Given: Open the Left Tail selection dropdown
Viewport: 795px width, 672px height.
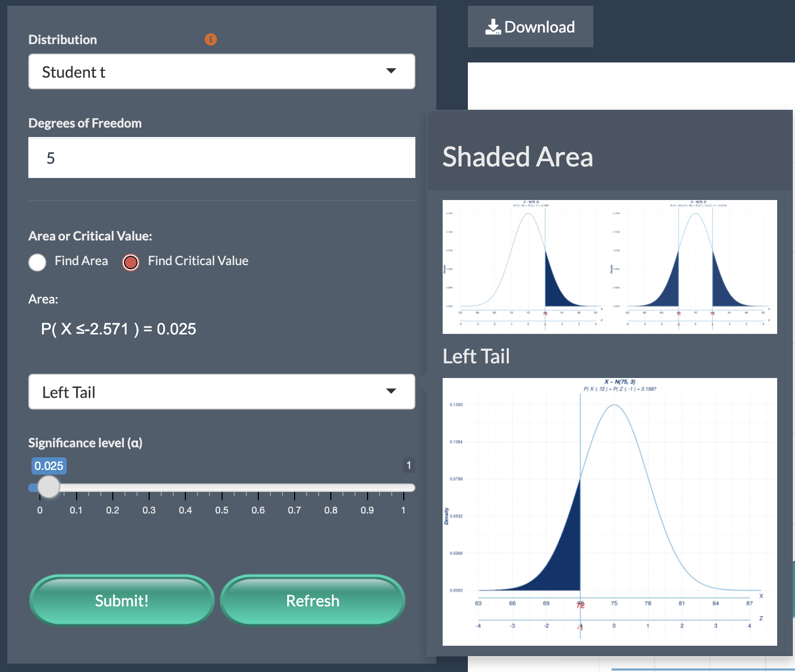Looking at the screenshot, I should point(221,392).
